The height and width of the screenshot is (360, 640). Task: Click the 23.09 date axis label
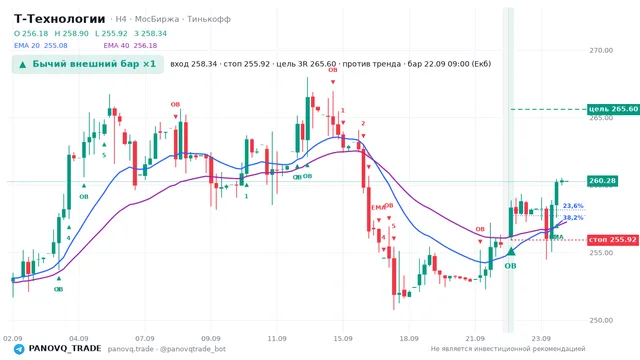pos(541,339)
